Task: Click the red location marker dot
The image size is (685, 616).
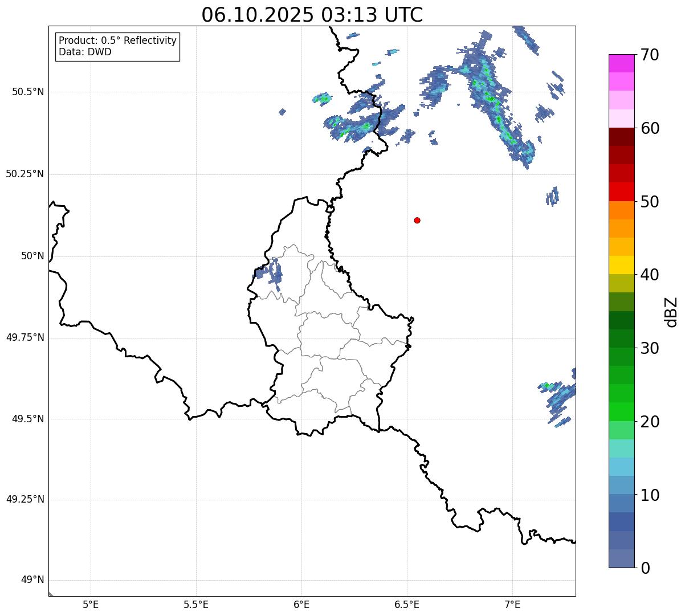Action: point(417,220)
